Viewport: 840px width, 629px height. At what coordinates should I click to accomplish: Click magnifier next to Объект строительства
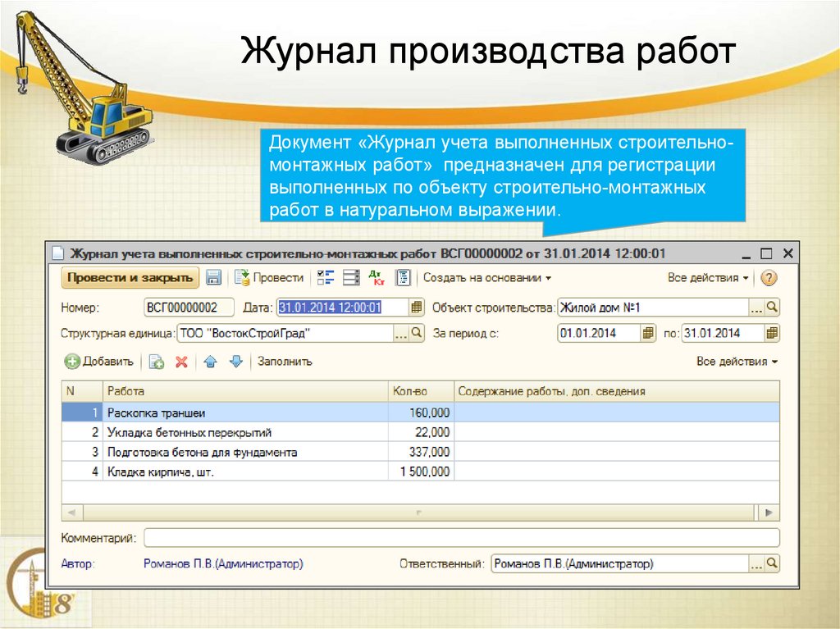point(771,308)
